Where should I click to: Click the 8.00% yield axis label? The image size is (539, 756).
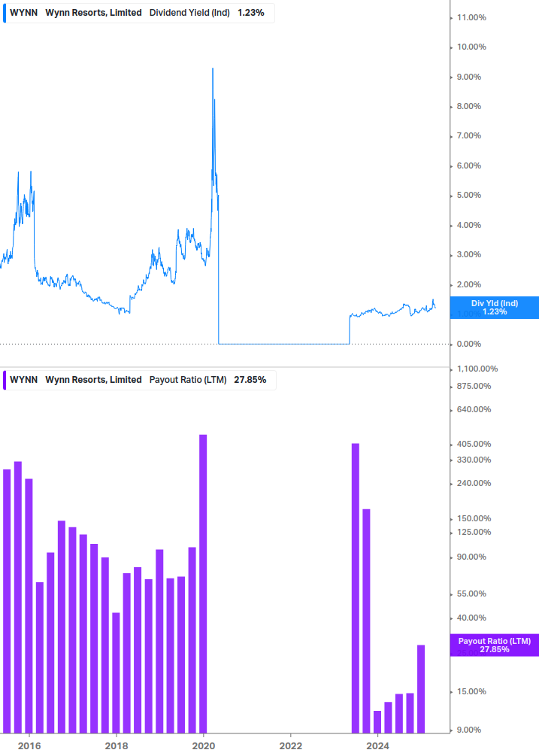coord(469,106)
